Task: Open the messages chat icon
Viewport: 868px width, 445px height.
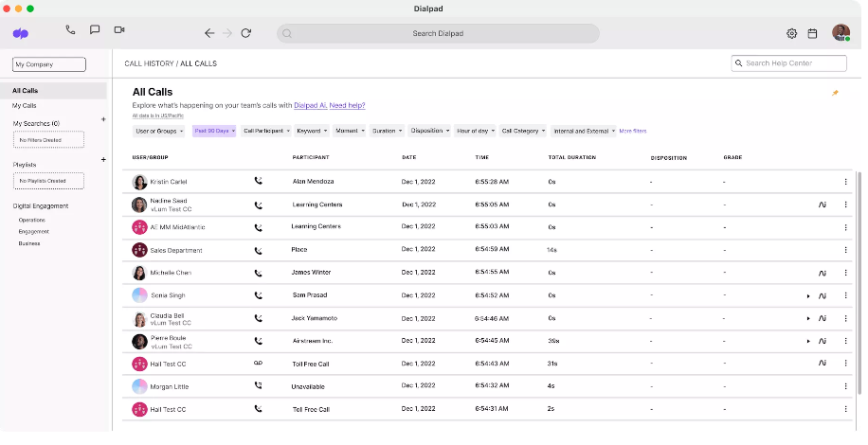Action: (x=95, y=30)
